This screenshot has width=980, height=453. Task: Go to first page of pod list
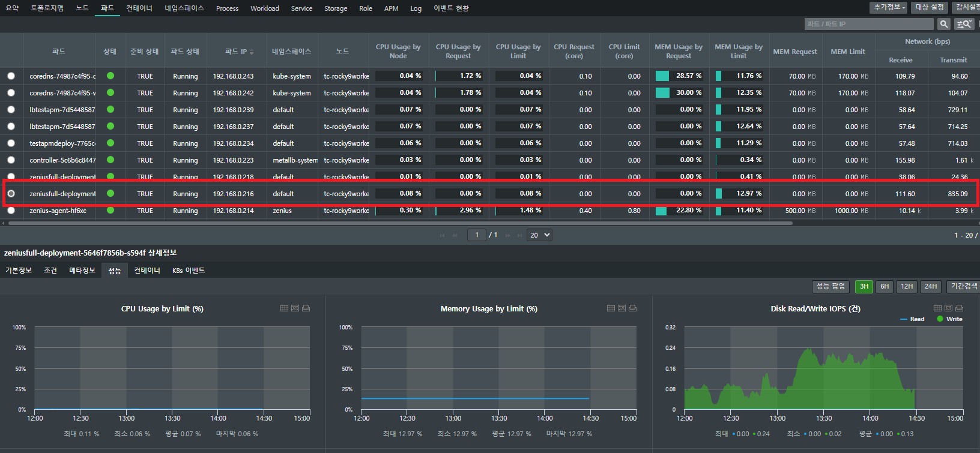tap(443, 235)
